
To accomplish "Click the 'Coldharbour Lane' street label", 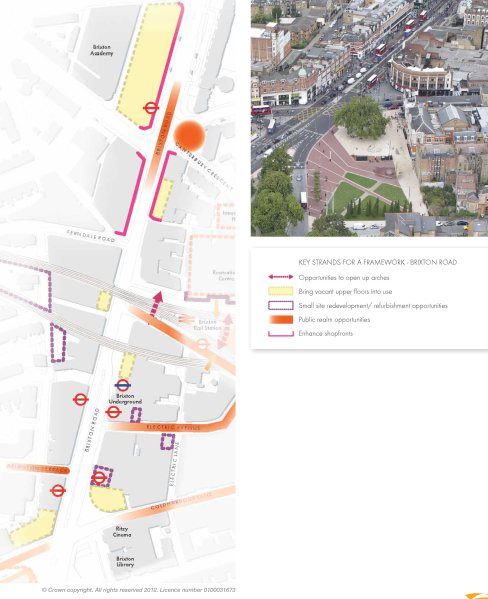I will pyautogui.click(x=181, y=502).
